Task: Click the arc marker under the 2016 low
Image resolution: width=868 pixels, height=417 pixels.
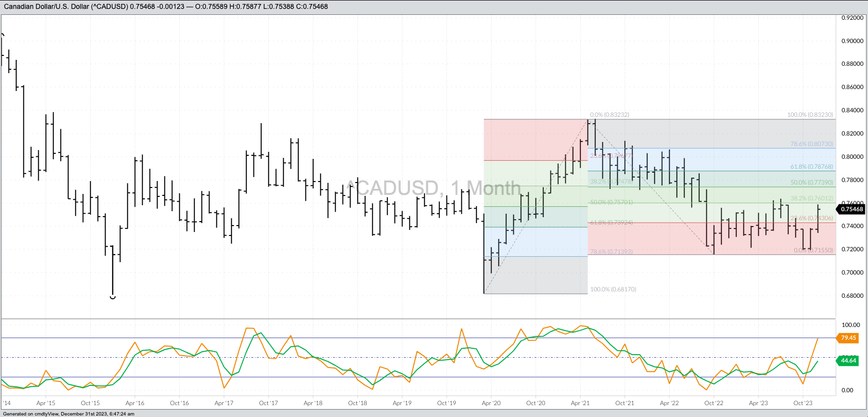Action: 112,297
